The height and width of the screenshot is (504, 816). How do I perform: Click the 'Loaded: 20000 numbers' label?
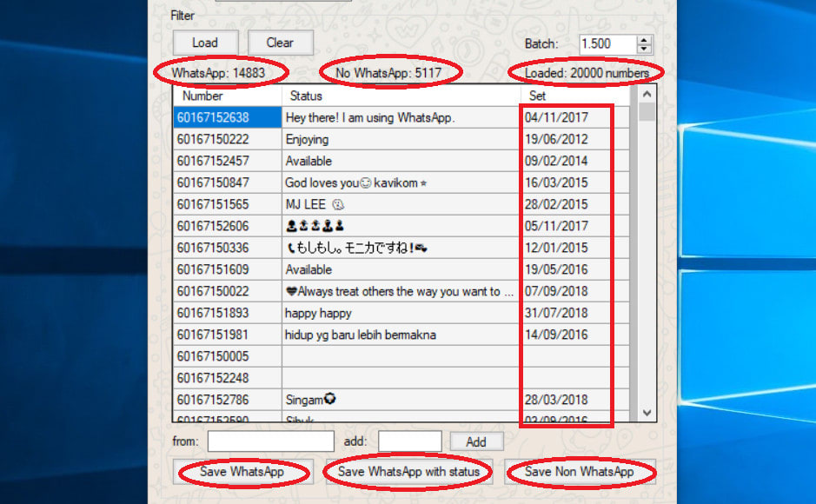(x=587, y=73)
